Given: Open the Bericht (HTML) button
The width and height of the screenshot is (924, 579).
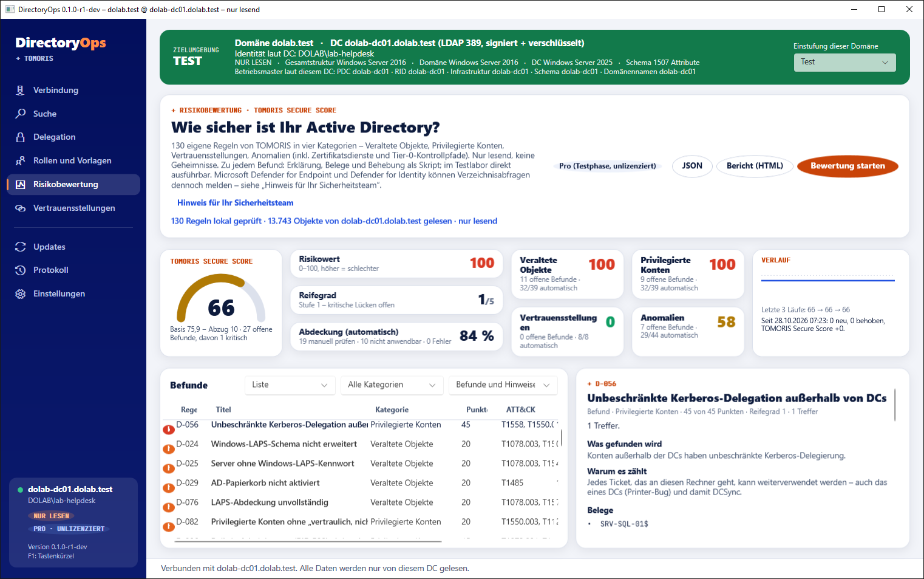Looking at the screenshot, I should [755, 166].
